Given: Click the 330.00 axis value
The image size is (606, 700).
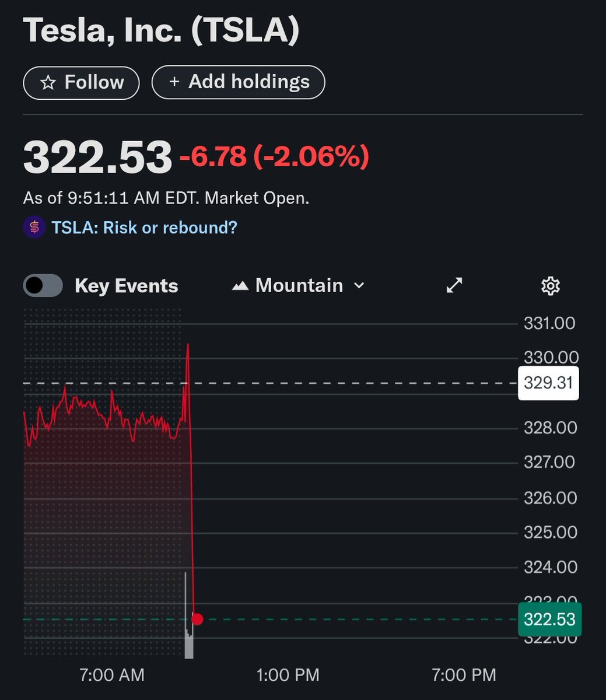Looking at the screenshot, I should (x=551, y=357).
